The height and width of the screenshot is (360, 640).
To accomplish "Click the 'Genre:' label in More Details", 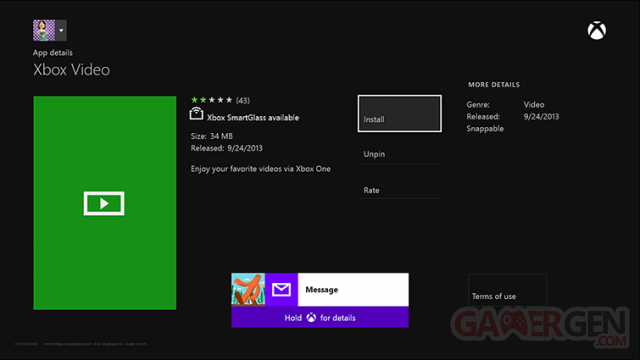I will click(x=478, y=104).
